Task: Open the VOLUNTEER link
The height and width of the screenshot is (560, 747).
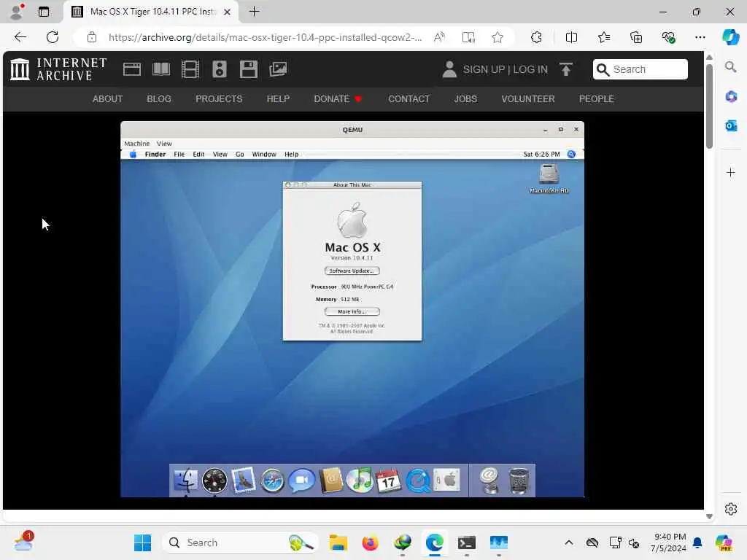Action: 528,99
